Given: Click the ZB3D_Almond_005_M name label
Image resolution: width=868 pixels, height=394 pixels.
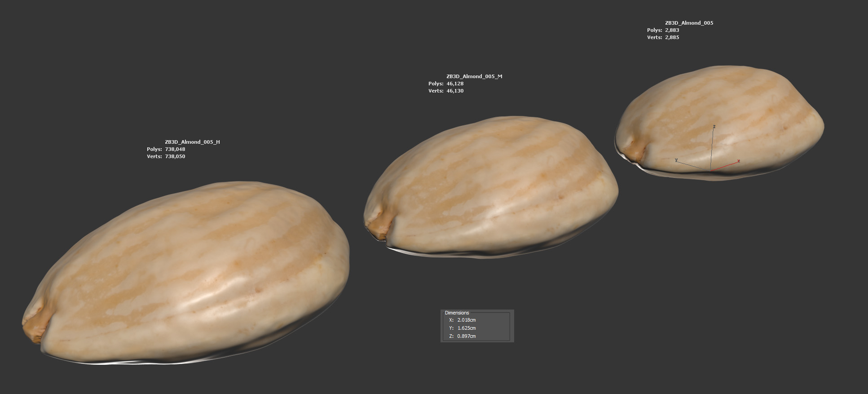Looking at the screenshot, I should [x=474, y=76].
